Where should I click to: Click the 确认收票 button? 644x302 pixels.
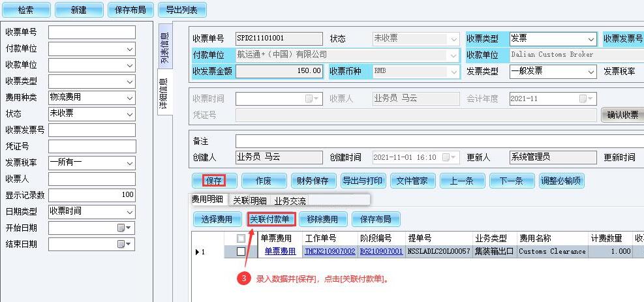click(x=622, y=115)
